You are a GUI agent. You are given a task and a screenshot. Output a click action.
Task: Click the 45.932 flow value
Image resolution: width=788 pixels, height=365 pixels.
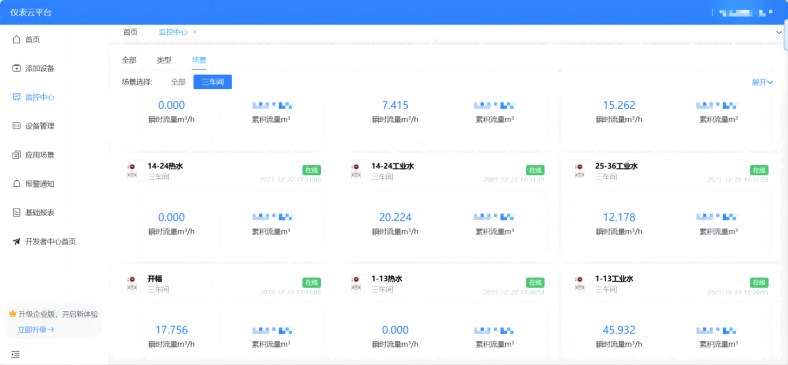[619, 330]
